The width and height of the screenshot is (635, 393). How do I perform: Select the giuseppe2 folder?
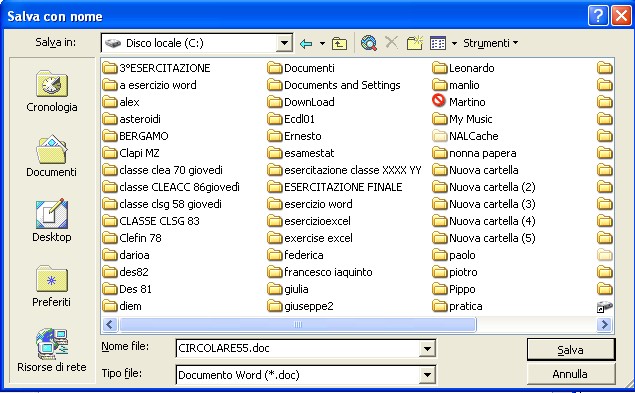click(300, 306)
